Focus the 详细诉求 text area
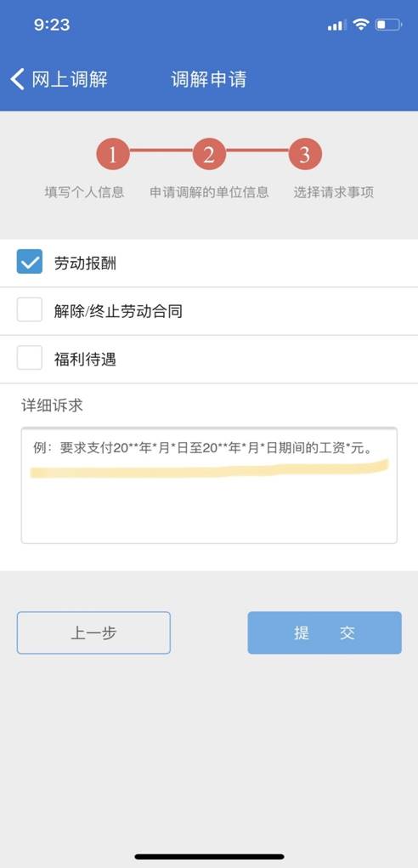The image size is (418, 868). (x=209, y=485)
